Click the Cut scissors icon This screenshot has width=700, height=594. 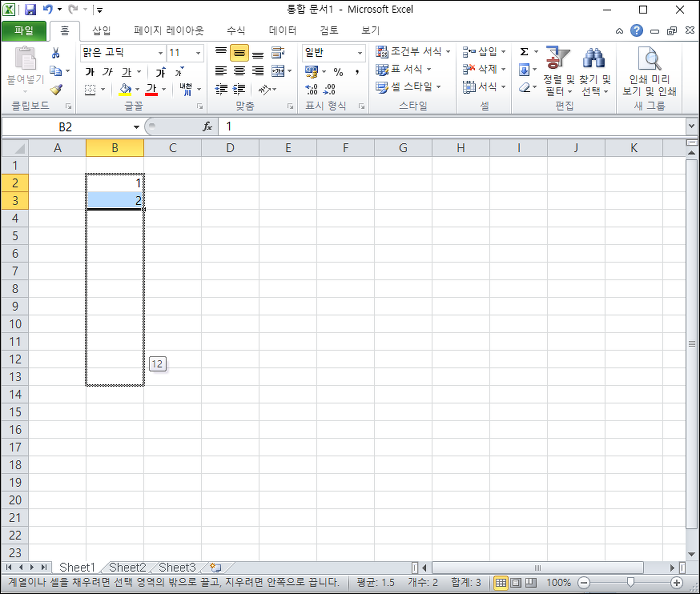pos(55,53)
